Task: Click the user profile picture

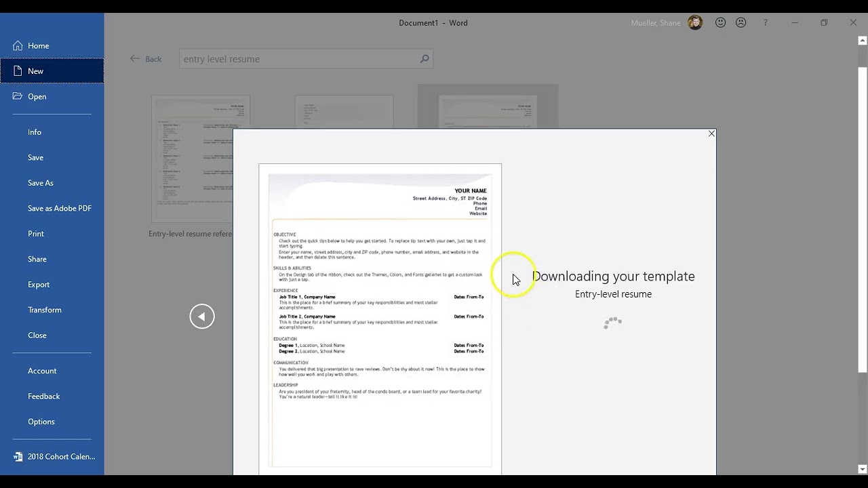Action: click(695, 23)
